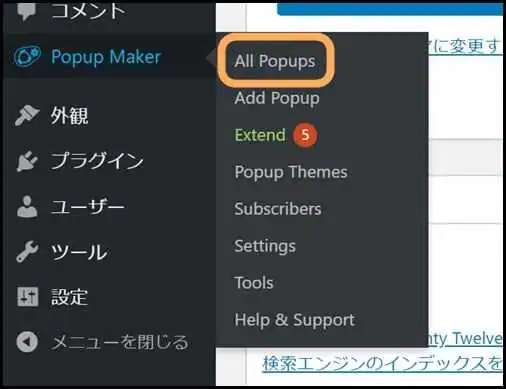
Task: Click the user silhouette icon beside ユーザー
Action: 27,207
